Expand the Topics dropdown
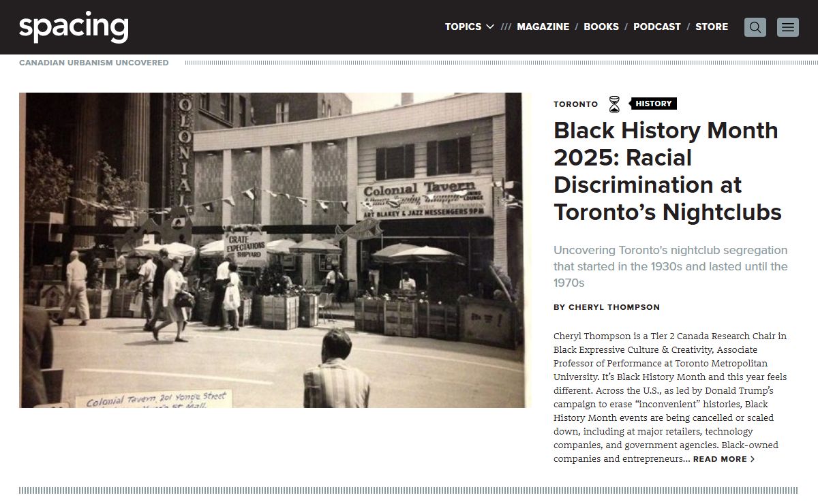Screen dimensions: 818x504 click(470, 27)
